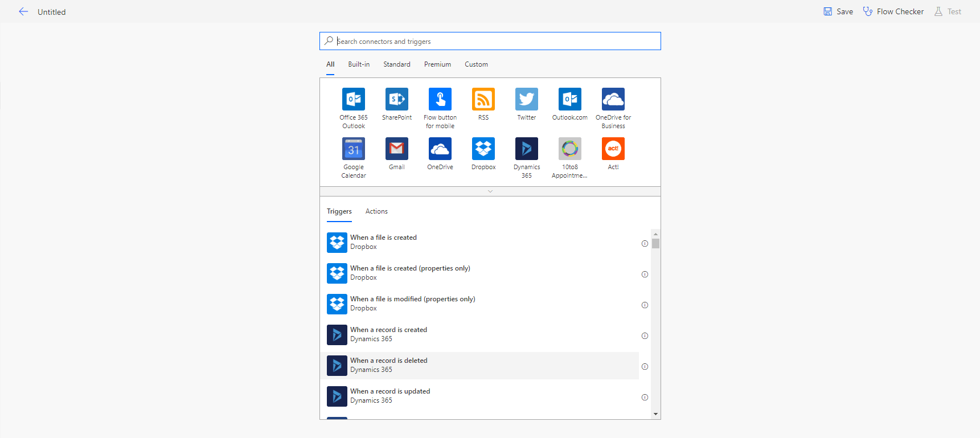Select the 10to8 Appointment connector icon
Viewport: 980px width, 438px height.
tap(570, 149)
